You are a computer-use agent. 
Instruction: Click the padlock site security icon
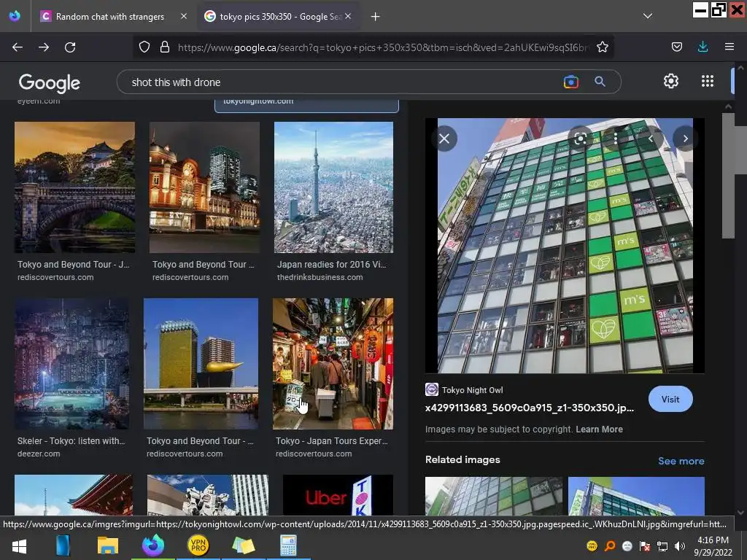(x=165, y=47)
